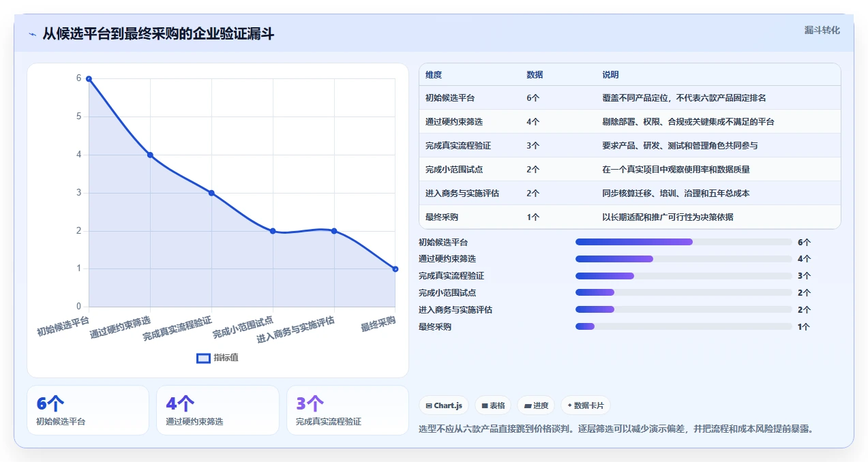The height and width of the screenshot is (462, 868).
Task: Click the 进度 tag
Action: [536, 405]
